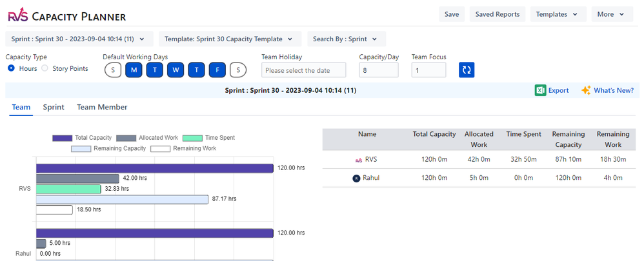The image size is (644, 261).
Task: Click the Remaining Capacity column header
Action: click(569, 140)
